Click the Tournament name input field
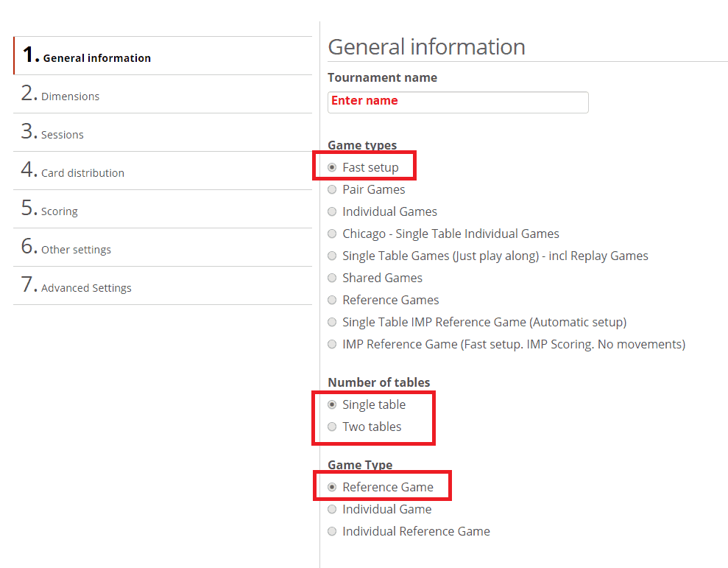The width and height of the screenshot is (728, 568). [x=457, y=102]
